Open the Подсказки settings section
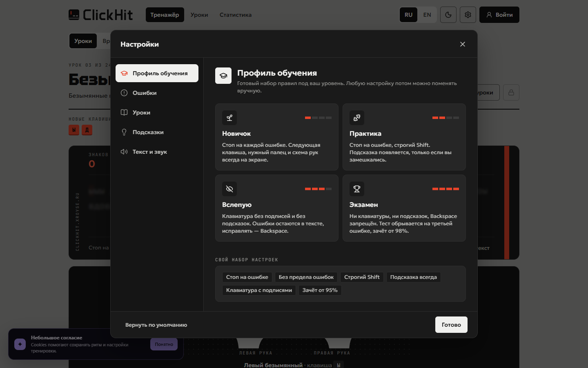Image resolution: width=588 pixels, height=368 pixels. tap(157, 132)
